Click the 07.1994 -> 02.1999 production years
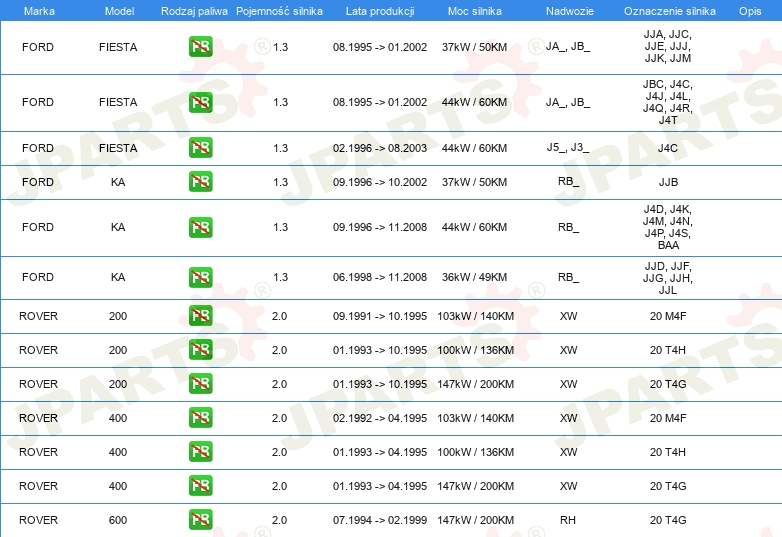 (x=380, y=520)
